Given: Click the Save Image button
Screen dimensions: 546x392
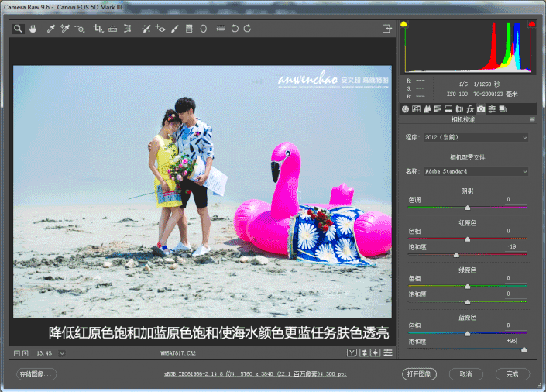Looking at the screenshot, I should pyautogui.click(x=36, y=374).
